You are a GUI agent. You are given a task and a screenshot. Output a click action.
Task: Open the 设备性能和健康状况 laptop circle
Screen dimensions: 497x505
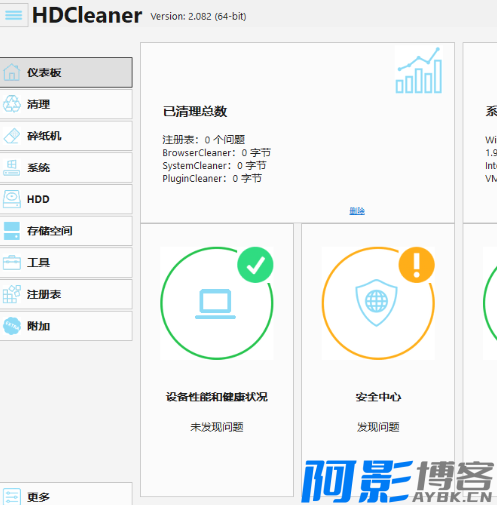coord(217,303)
